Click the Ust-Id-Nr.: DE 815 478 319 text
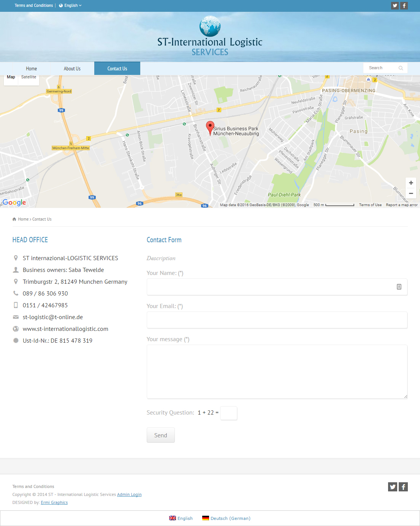Screen dimensions: 420x526 pos(57,340)
